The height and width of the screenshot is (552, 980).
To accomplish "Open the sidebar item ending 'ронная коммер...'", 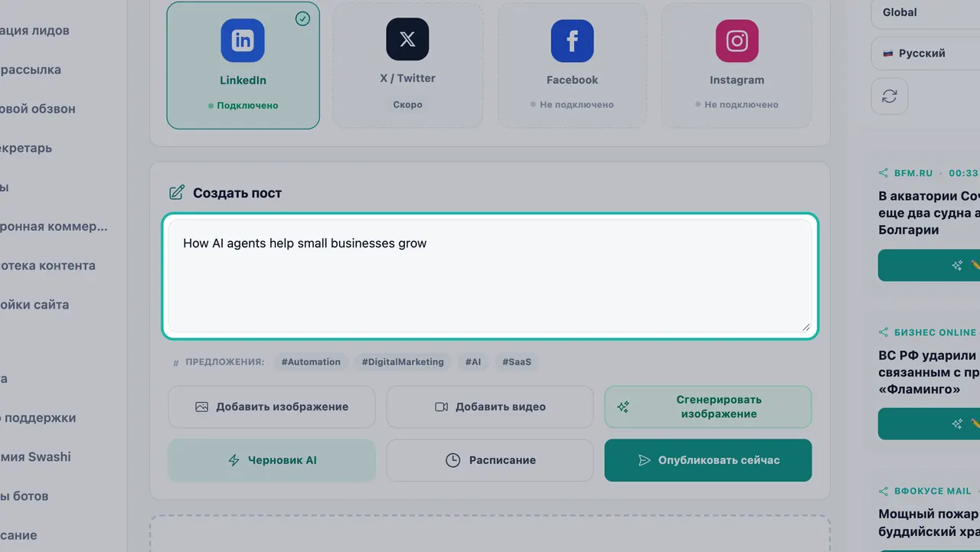I will pos(54,227).
